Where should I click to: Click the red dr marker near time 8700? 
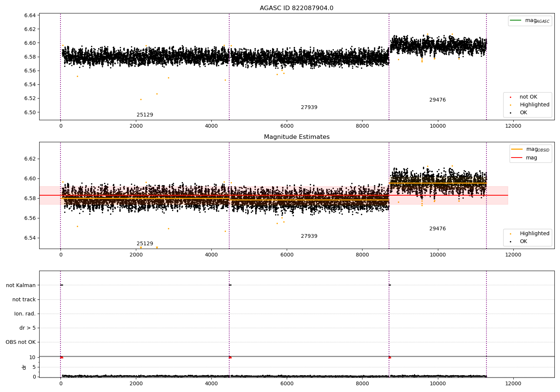pyautogui.click(x=390, y=358)
